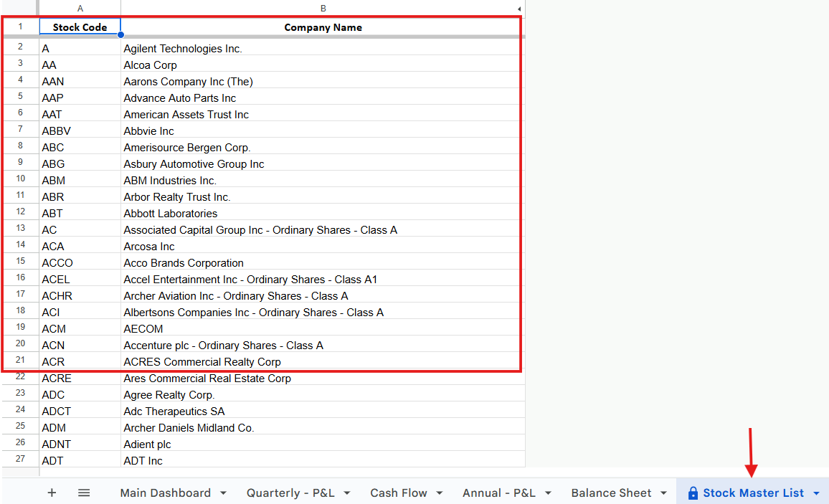
Task: Select the Abbott Laboratories cell
Action: [323, 213]
